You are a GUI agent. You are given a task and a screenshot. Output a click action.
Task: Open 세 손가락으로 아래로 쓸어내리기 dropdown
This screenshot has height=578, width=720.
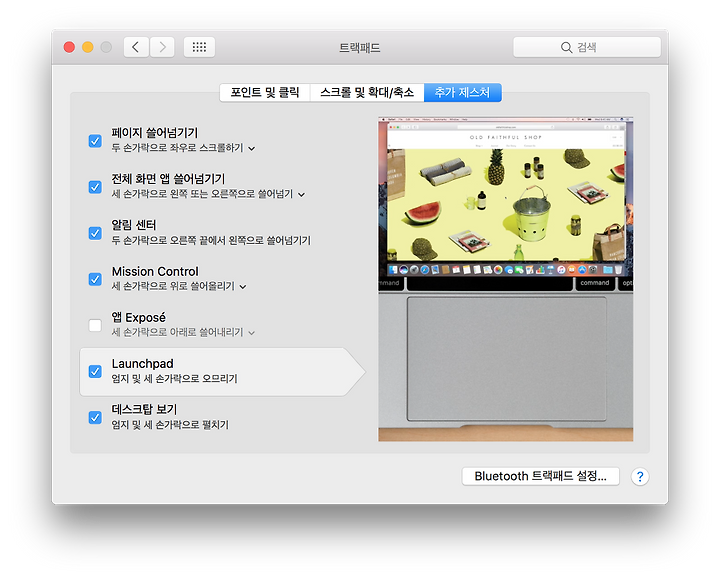184,332
